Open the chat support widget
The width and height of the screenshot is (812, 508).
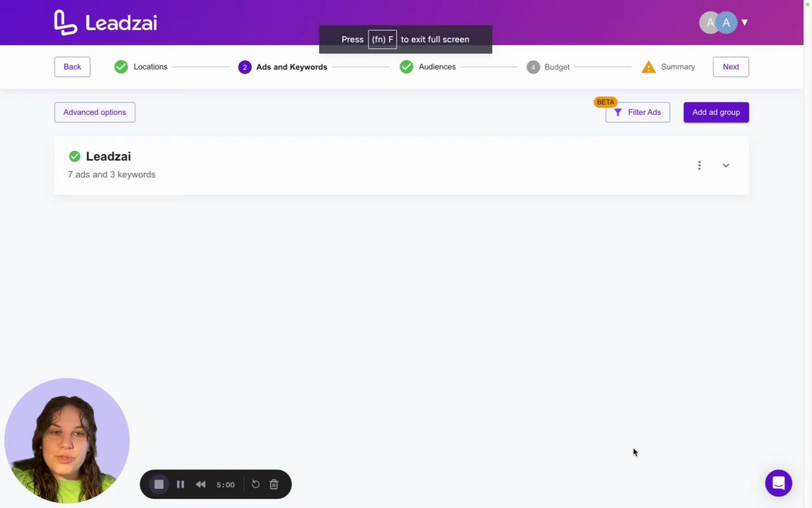pyautogui.click(x=778, y=483)
